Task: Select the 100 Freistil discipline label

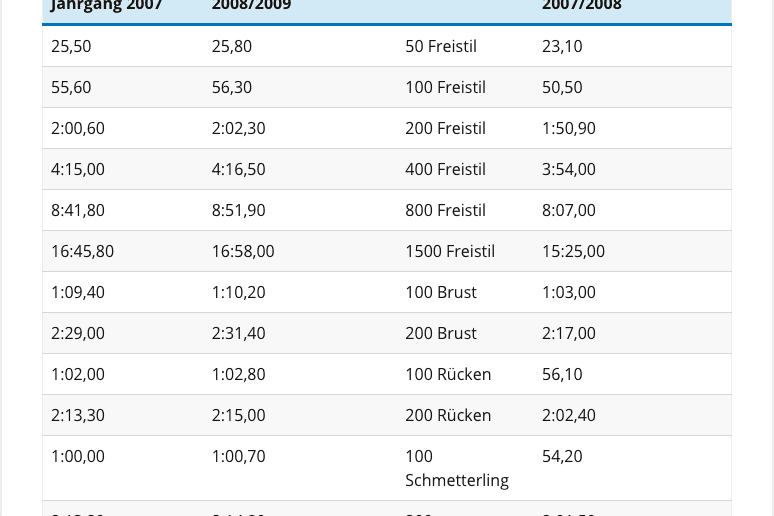Action: click(445, 87)
